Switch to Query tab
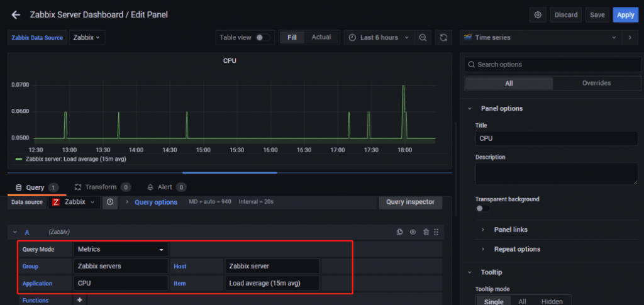Image resolution: width=644 pixels, height=305 pixels. 37,187
